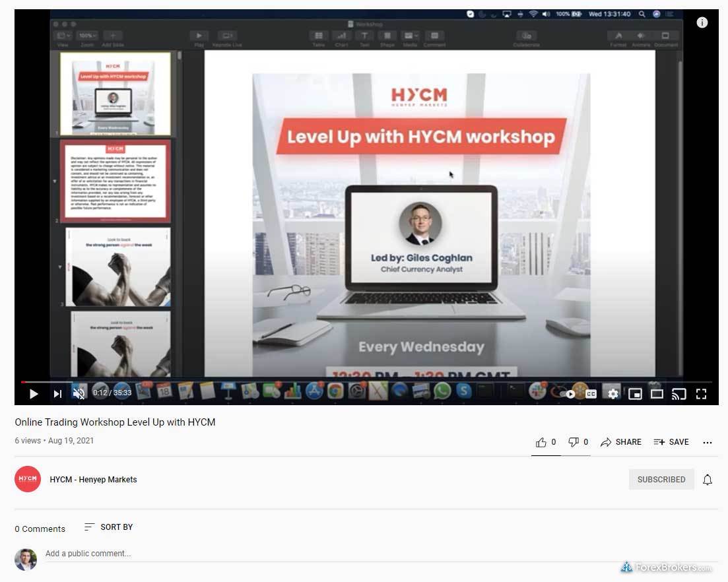Open the three-dot more actions menu

(707, 442)
